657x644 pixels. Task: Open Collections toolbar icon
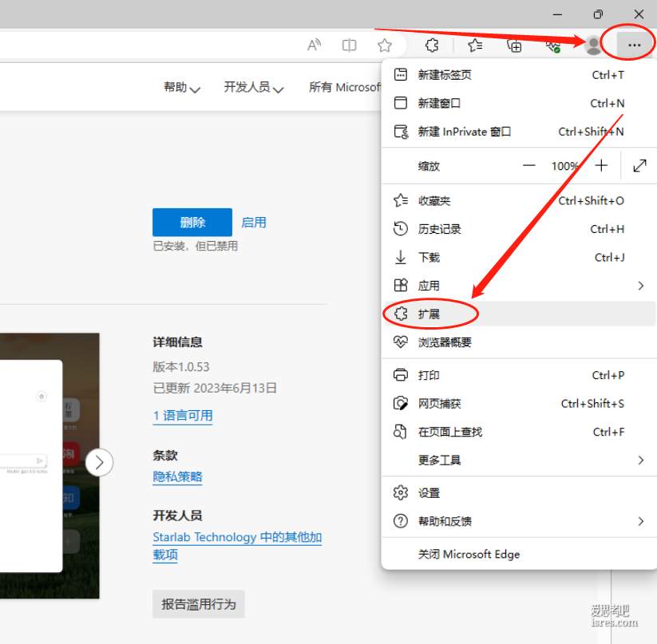click(514, 45)
